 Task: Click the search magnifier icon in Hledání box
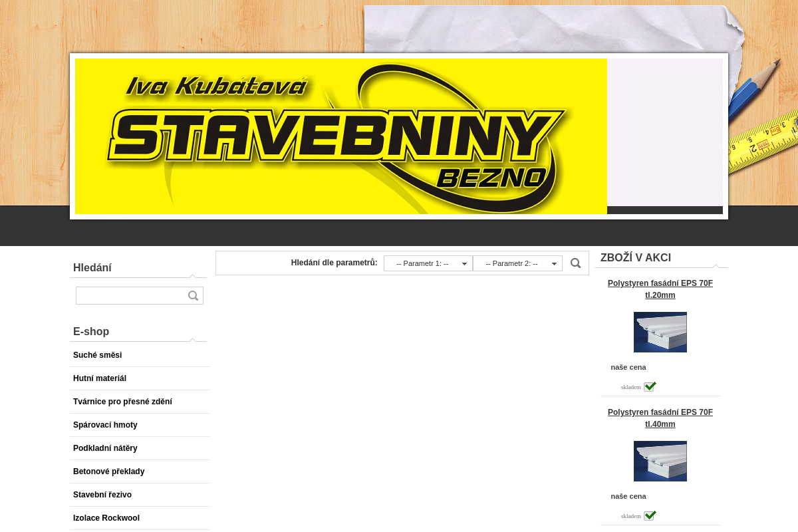click(194, 296)
